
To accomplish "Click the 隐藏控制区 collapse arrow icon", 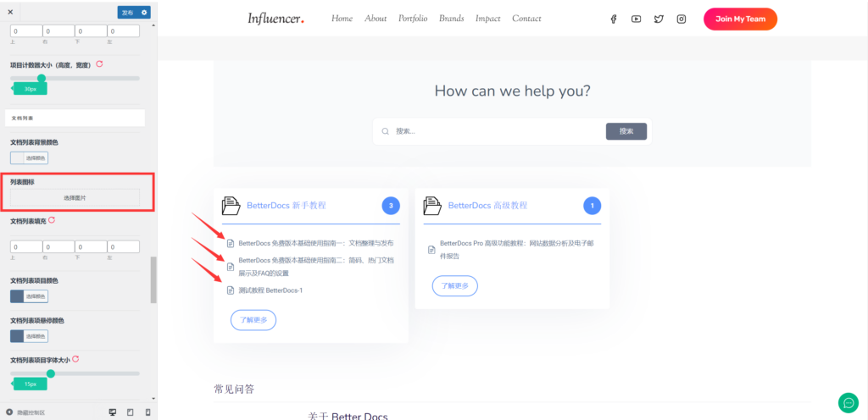I will tap(9, 412).
